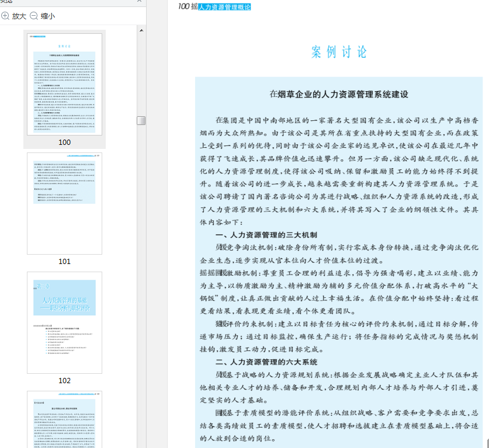Select the page 100 thumbnail

pos(64,85)
